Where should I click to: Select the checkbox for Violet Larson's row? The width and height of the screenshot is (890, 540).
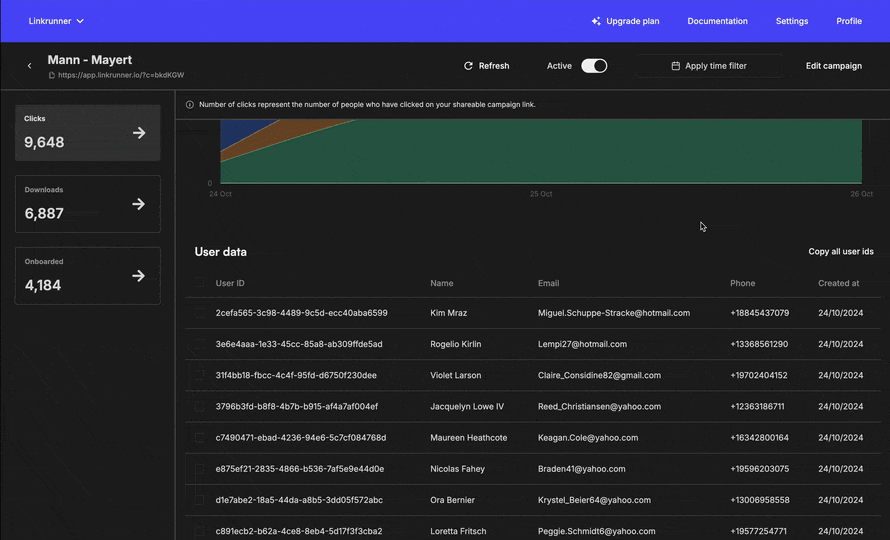click(200, 375)
